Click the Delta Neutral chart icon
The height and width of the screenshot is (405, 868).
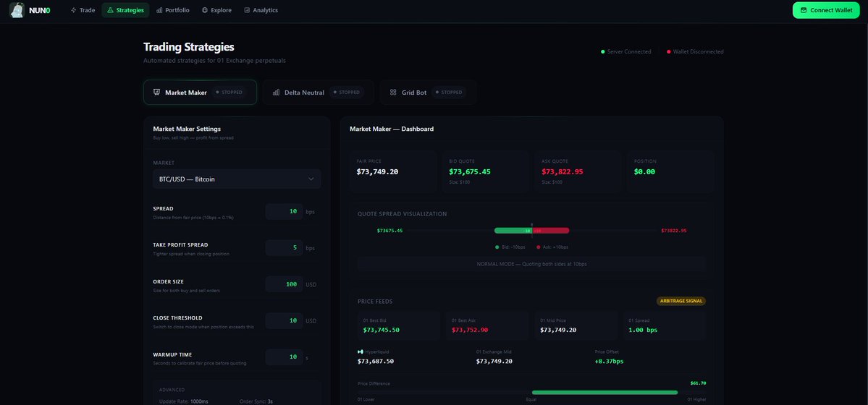[277, 93]
